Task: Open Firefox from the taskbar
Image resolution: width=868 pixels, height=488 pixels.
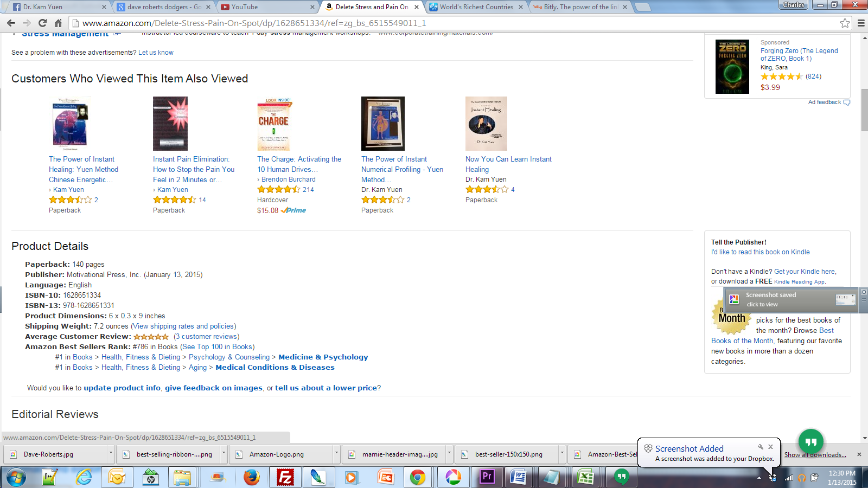Action: point(251,477)
